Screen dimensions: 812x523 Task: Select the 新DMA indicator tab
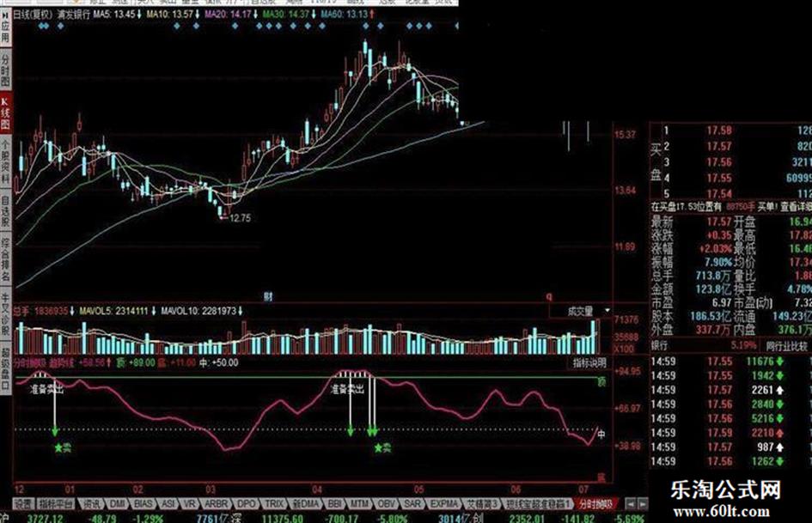pos(306,504)
